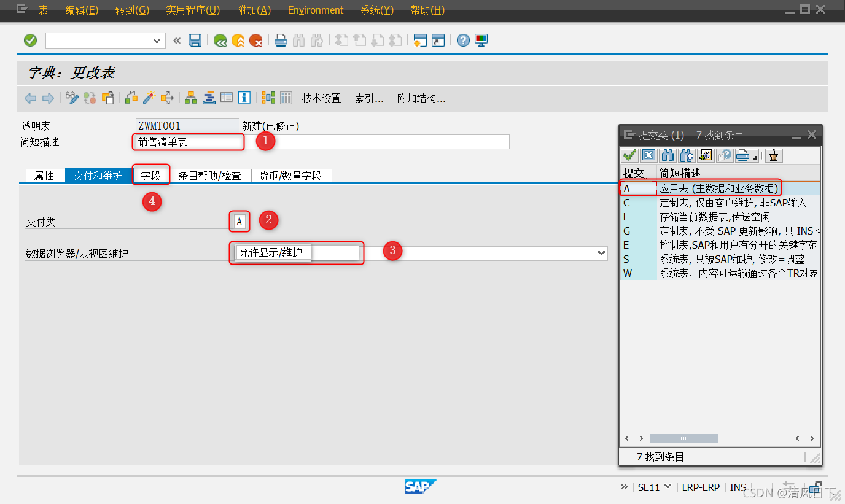Viewport: 845px width, 504px height.
Task: Select row L 存储当前数据表
Action: (x=720, y=217)
